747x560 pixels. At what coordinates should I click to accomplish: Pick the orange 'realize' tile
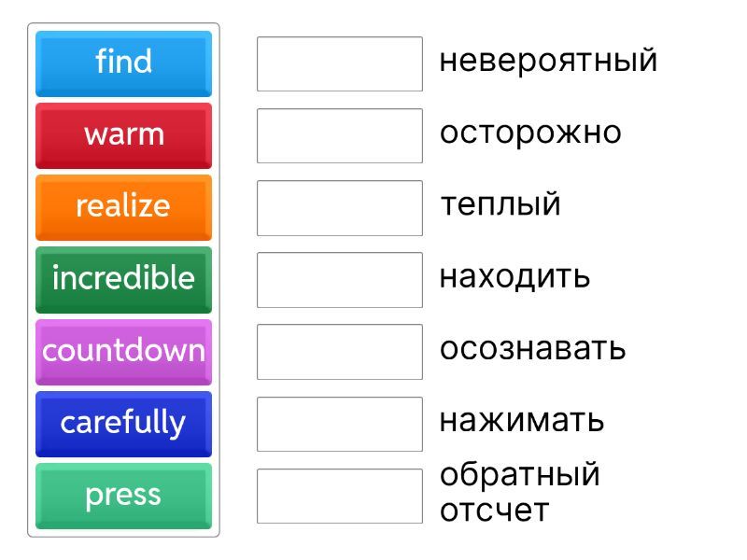click(x=123, y=206)
